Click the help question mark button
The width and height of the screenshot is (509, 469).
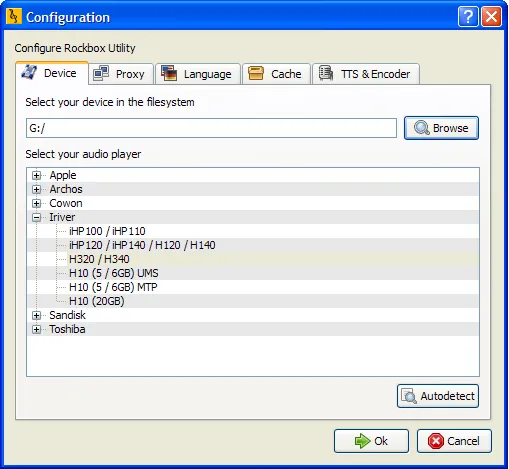point(468,16)
